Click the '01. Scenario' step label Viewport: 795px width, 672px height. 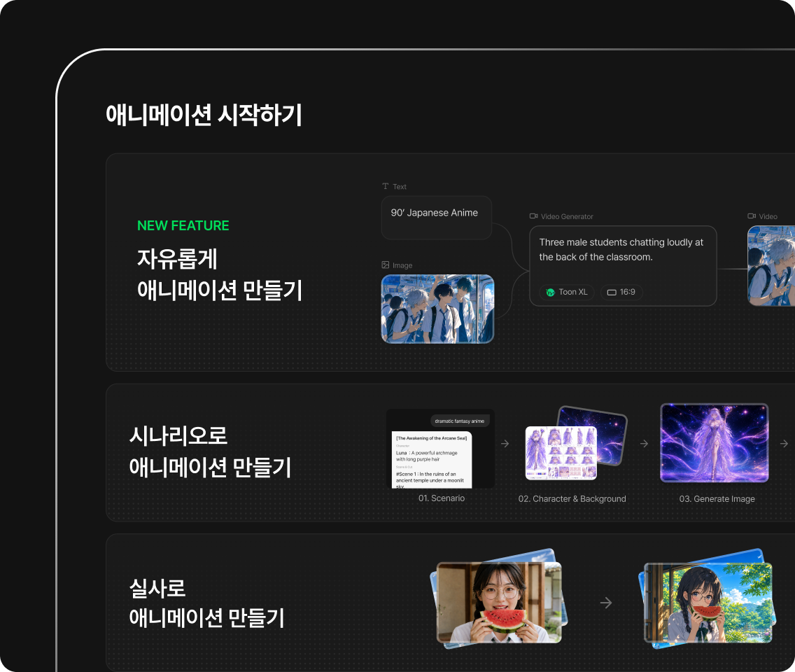coord(442,498)
